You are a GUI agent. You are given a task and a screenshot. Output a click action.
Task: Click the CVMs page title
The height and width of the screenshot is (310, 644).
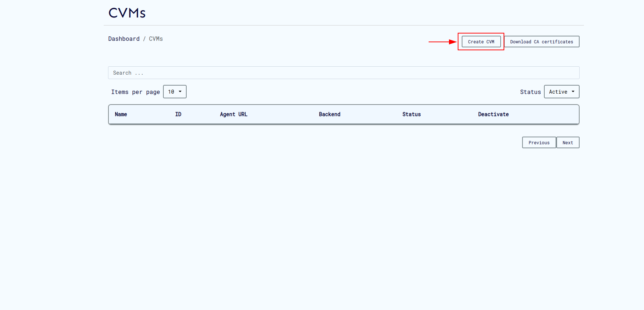[x=127, y=13]
